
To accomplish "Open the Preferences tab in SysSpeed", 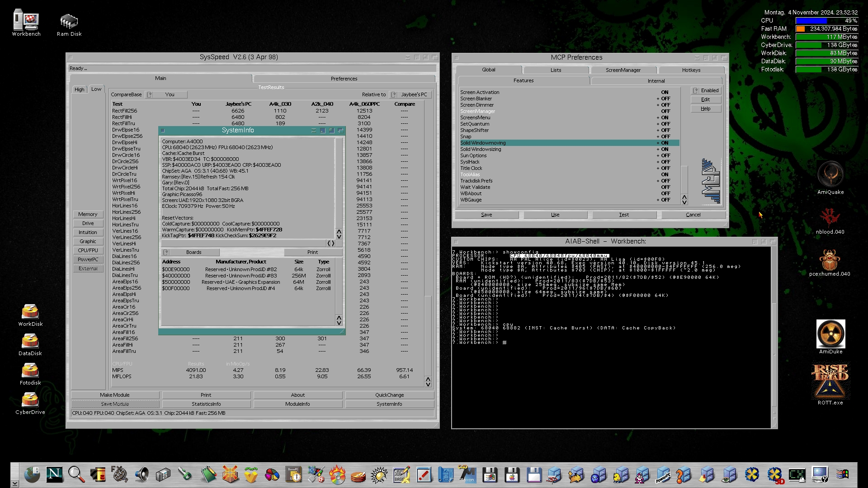I will tap(344, 79).
